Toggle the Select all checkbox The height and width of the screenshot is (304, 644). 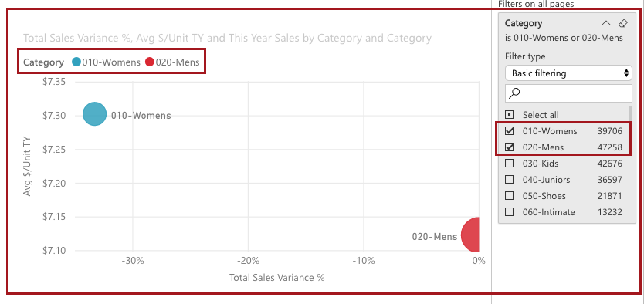(510, 115)
